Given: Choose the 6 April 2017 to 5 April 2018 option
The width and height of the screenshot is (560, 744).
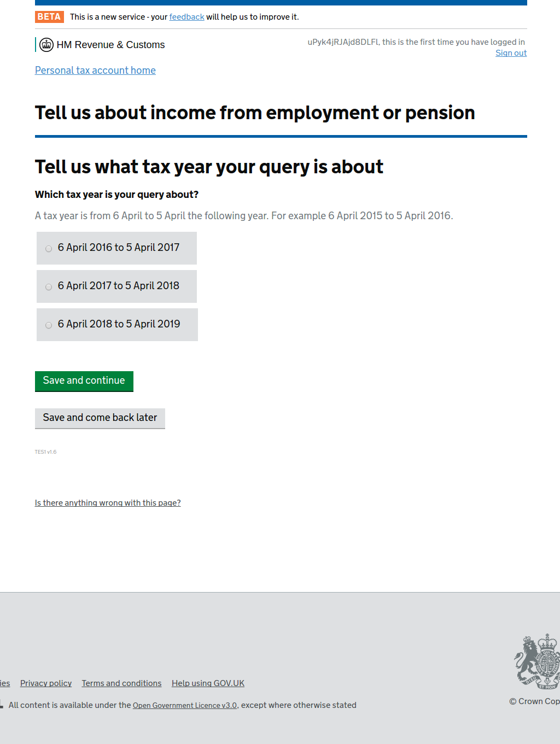Looking at the screenshot, I should click(49, 287).
